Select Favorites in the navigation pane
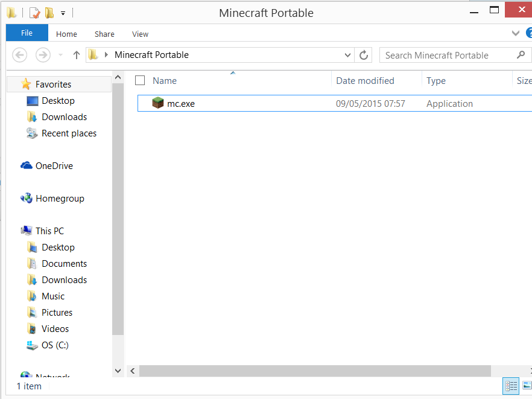Viewport: 532px width, 399px height. click(53, 85)
